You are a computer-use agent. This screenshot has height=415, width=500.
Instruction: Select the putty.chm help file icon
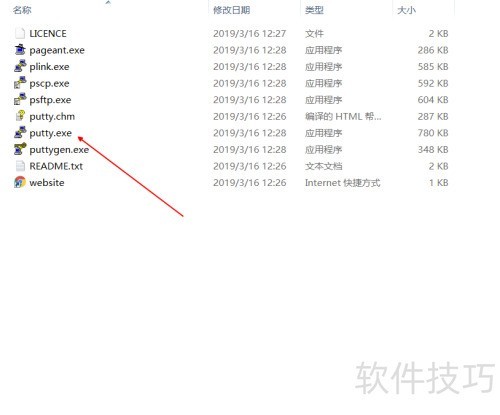[20, 116]
